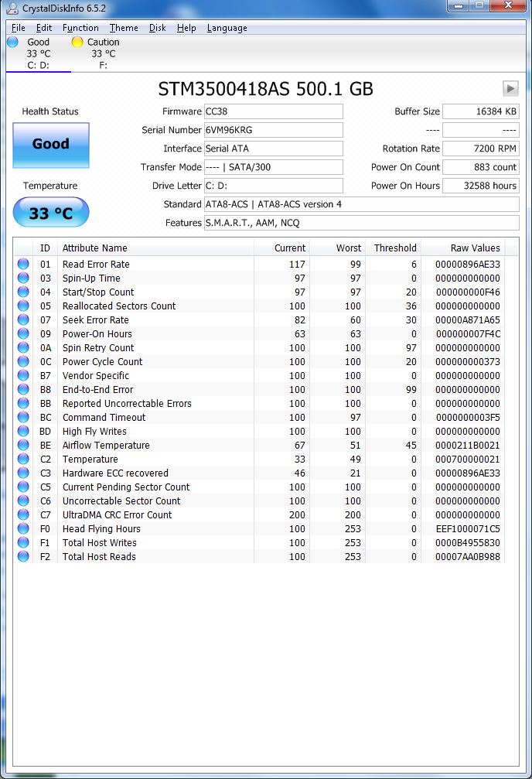
Task: Click status orb for Command Timeout
Action: [23, 417]
